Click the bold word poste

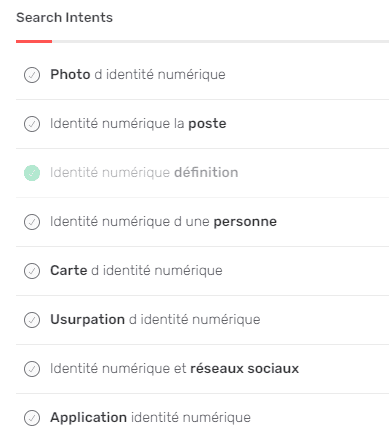[207, 124]
